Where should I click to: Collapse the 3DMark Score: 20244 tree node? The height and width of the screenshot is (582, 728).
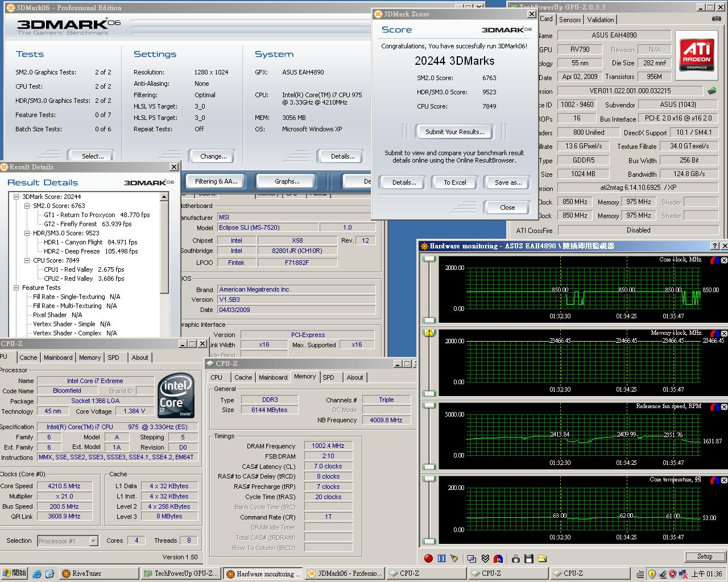coord(16,197)
